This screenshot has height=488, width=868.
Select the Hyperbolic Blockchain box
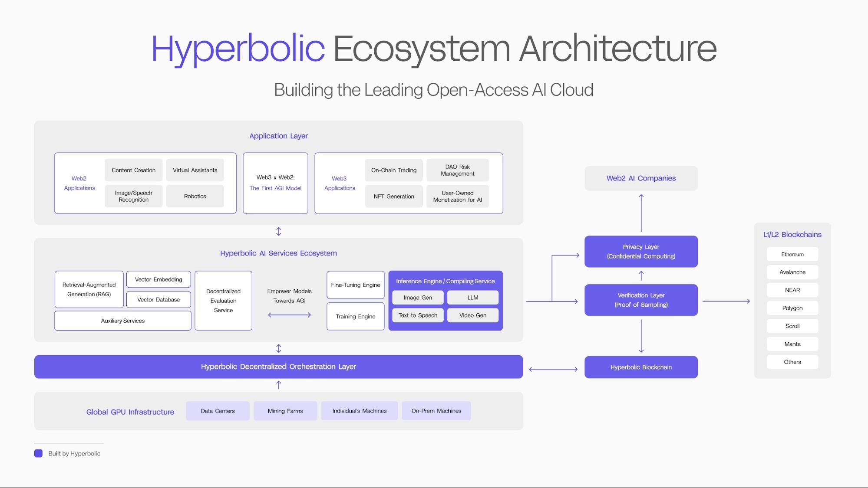pos(641,367)
